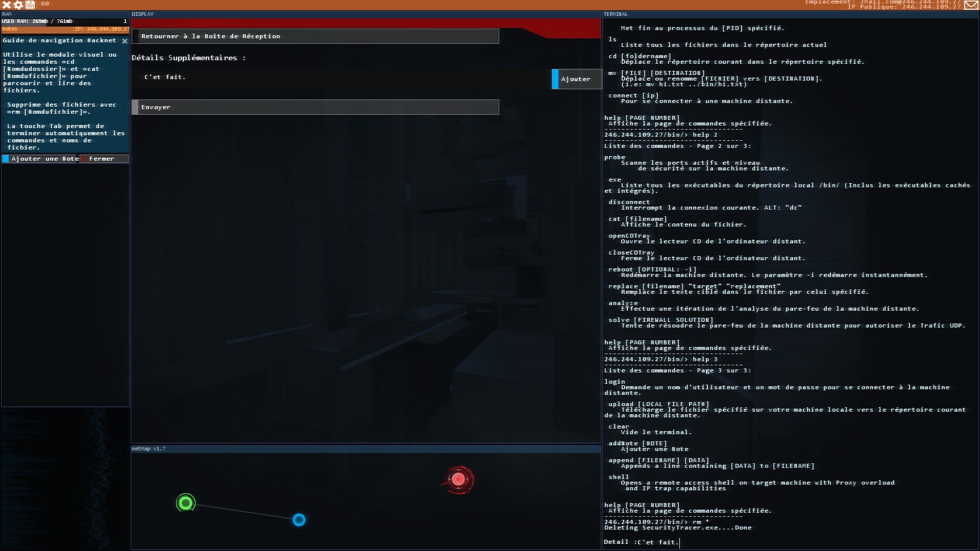Click the Fermer button in notes panel
The image size is (980, 551).
104,159
